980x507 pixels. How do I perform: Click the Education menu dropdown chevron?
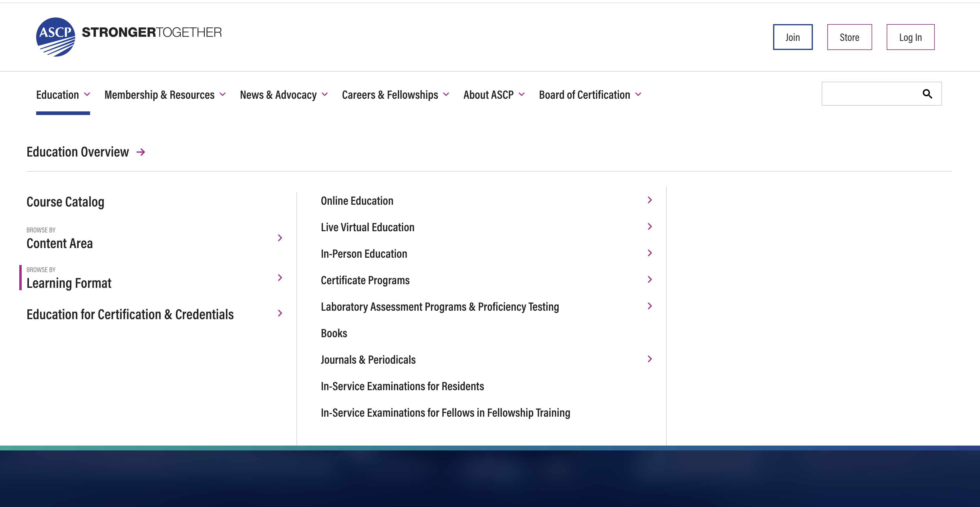(x=87, y=94)
